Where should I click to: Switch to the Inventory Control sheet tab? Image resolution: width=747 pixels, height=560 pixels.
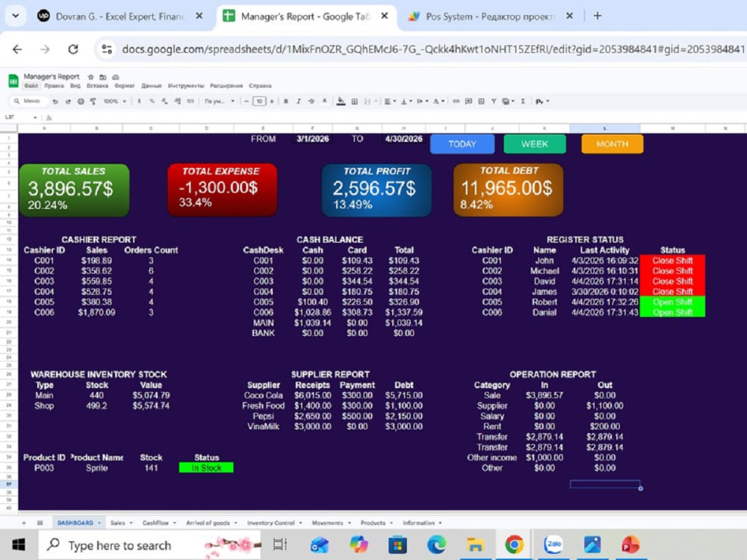coord(274,523)
